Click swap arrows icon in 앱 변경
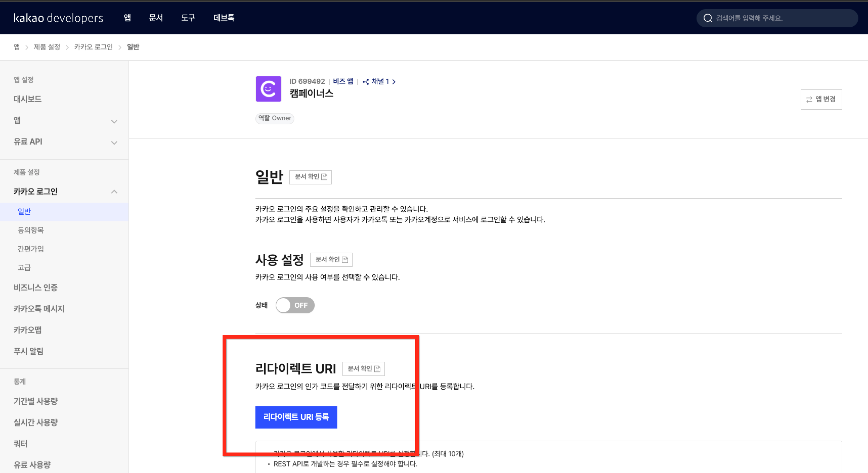This screenshot has width=868, height=473. click(809, 99)
